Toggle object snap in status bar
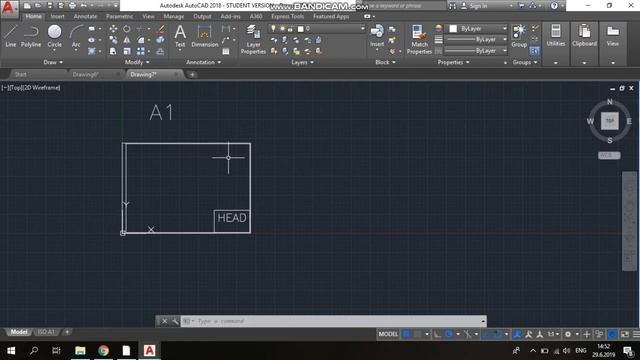The image size is (640, 360). click(497, 334)
